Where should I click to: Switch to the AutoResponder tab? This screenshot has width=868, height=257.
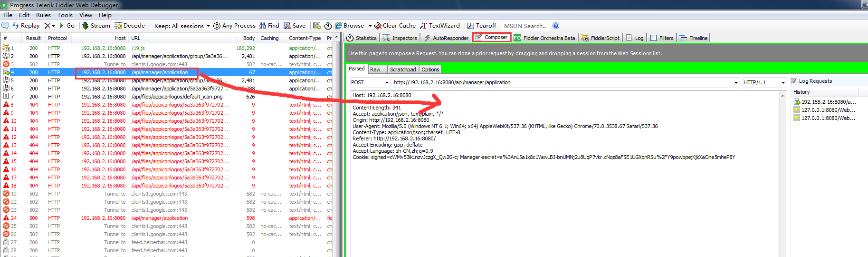pyautogui.click(x=446, y=38)
